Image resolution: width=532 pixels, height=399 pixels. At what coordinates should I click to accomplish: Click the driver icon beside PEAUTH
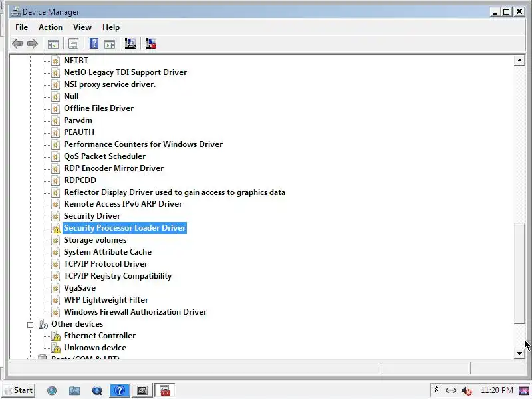[x=55, y=132]
